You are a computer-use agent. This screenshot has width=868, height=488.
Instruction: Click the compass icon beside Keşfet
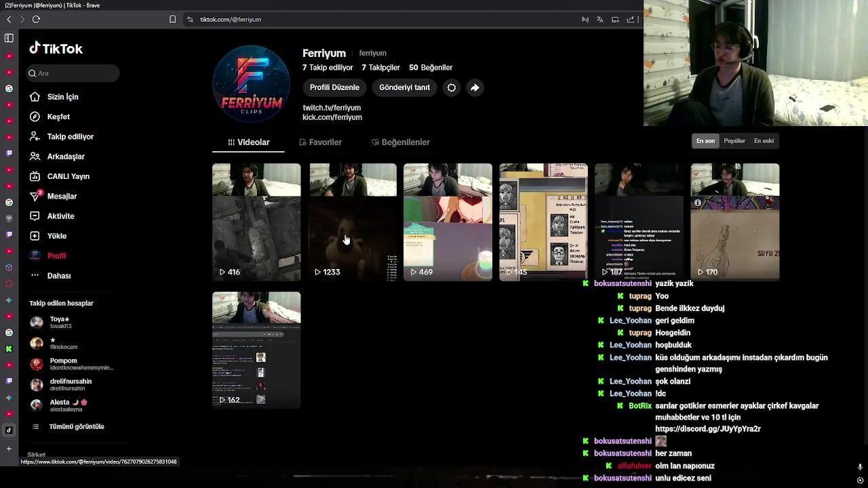(x=35, y=117)
